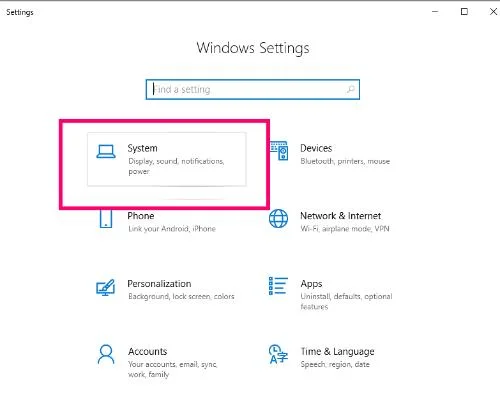Minimize the Settings window
500x395 pixels.
[435, 12]
